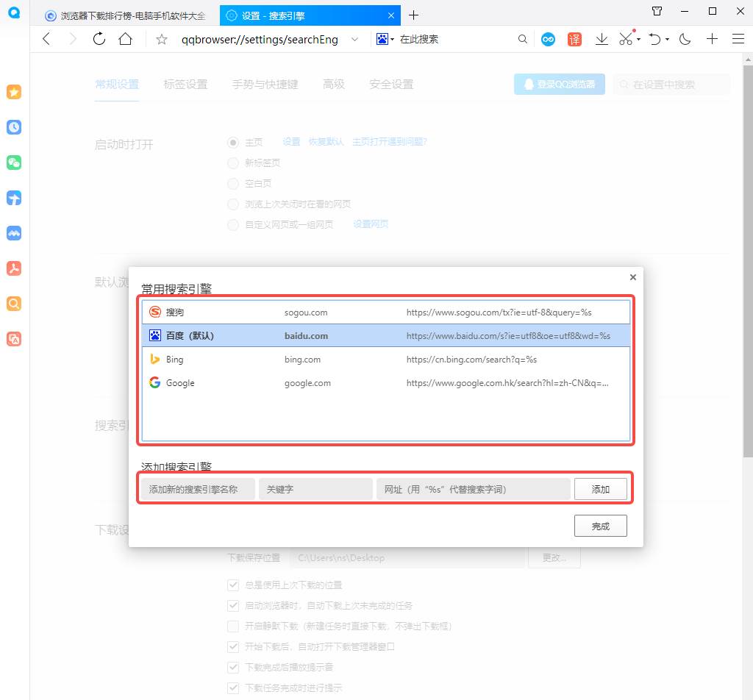Click the QQ Browser logo icon
753x700 pixels.
(x=15, y=12)
